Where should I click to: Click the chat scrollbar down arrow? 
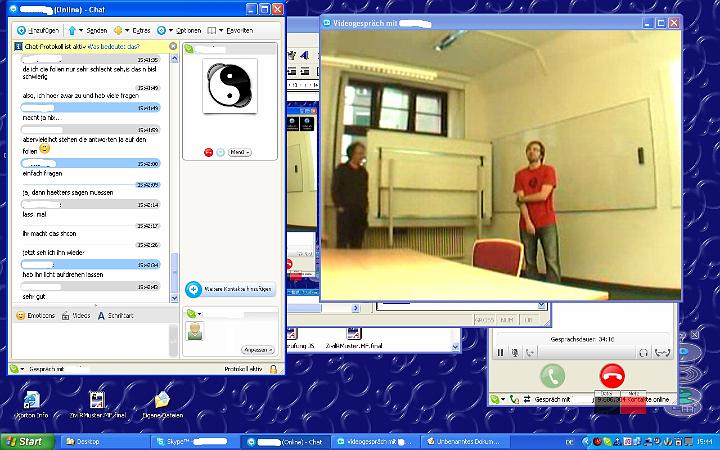point(174,298)
